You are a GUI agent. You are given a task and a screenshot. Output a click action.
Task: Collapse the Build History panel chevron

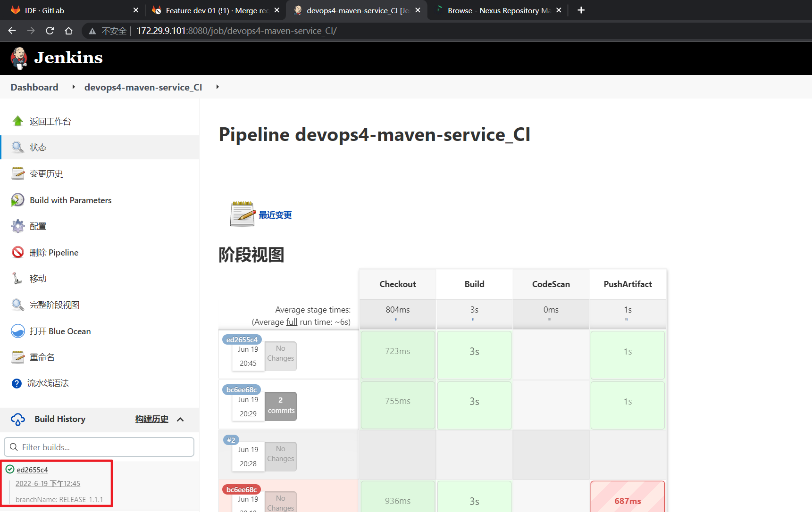pyautogui.click(x=180, y=419)
